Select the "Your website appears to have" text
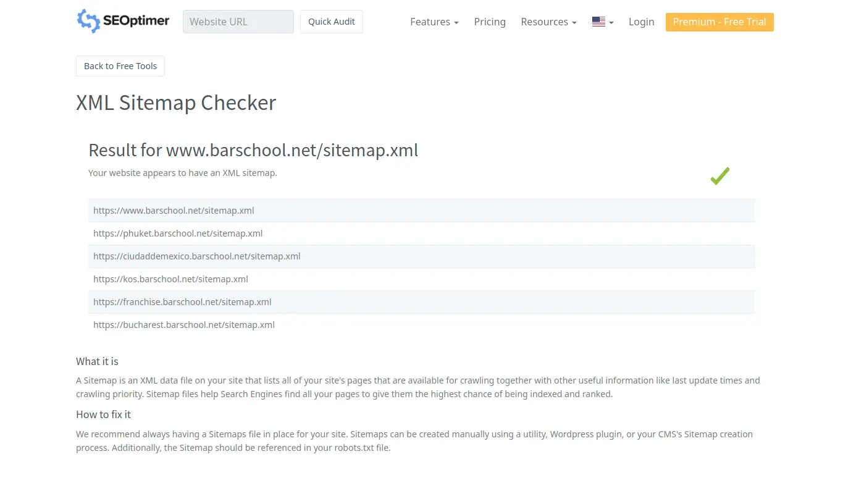This screenshot has height=504, width=843. [183, 173]
